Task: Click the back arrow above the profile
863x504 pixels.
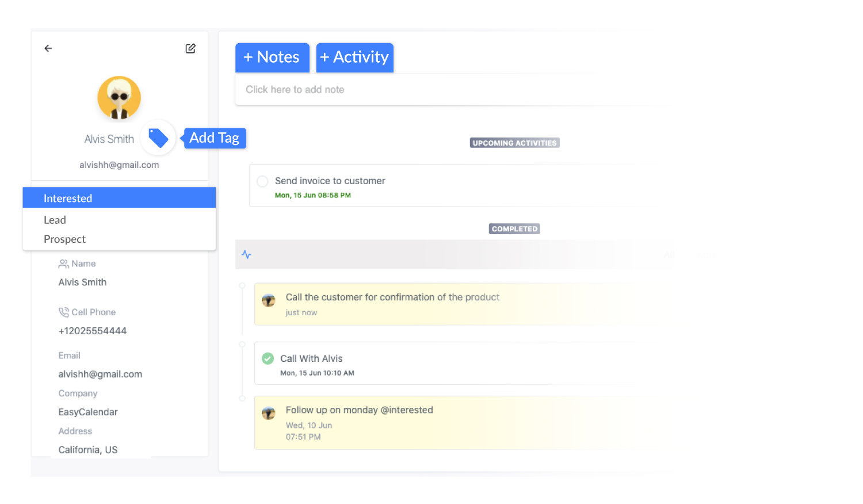Action: 48,48
